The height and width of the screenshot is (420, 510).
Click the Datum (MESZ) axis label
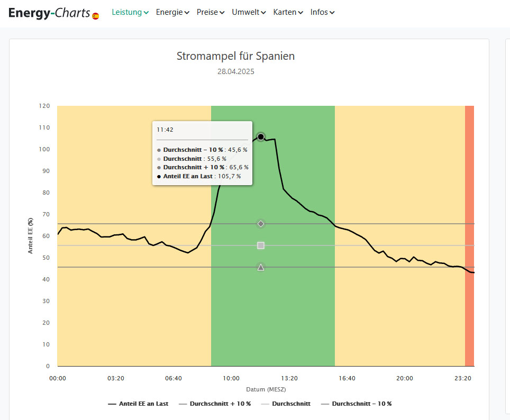click(x=266, y=389)
